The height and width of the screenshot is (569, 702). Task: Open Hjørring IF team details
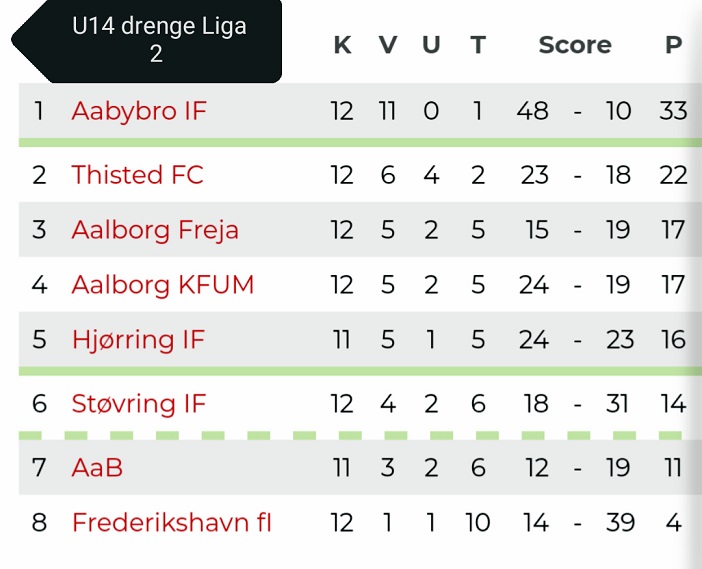(138, 339)
